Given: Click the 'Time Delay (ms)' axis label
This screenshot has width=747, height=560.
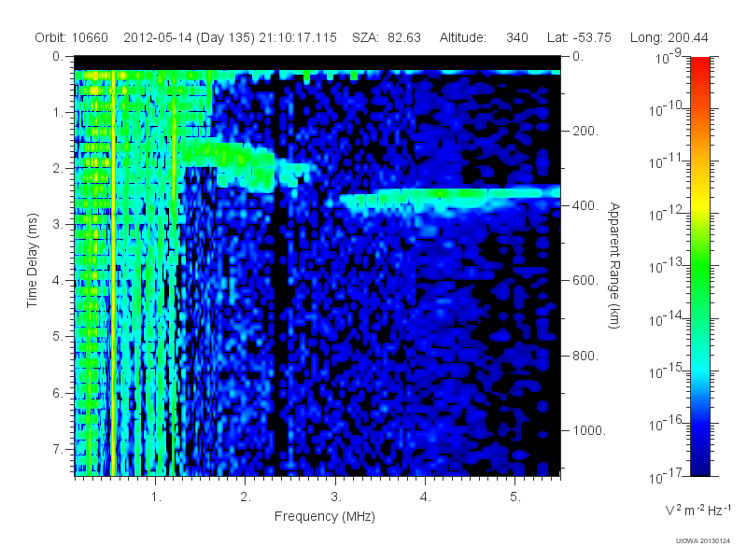Looking at the screenshot, I should coord(32,260).
